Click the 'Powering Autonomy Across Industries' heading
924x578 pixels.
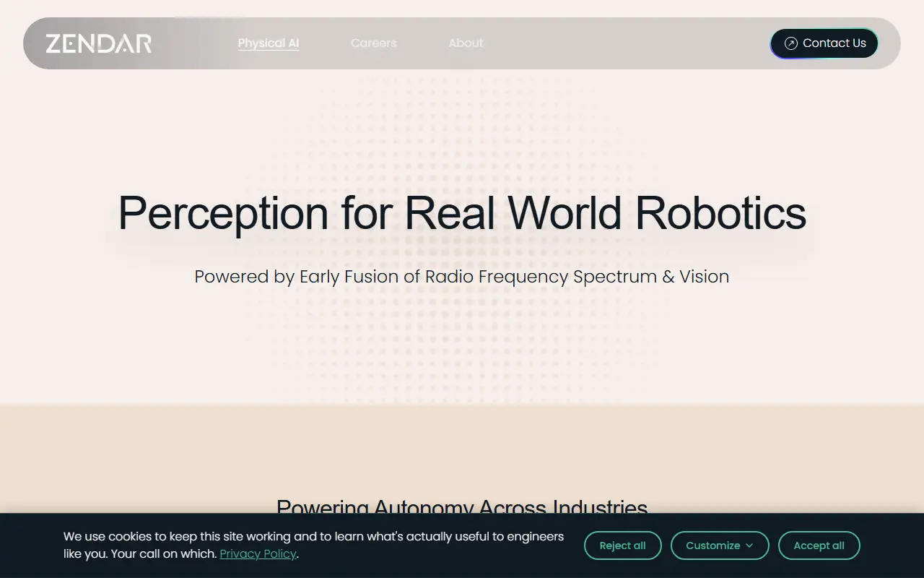tap(462, 506)
